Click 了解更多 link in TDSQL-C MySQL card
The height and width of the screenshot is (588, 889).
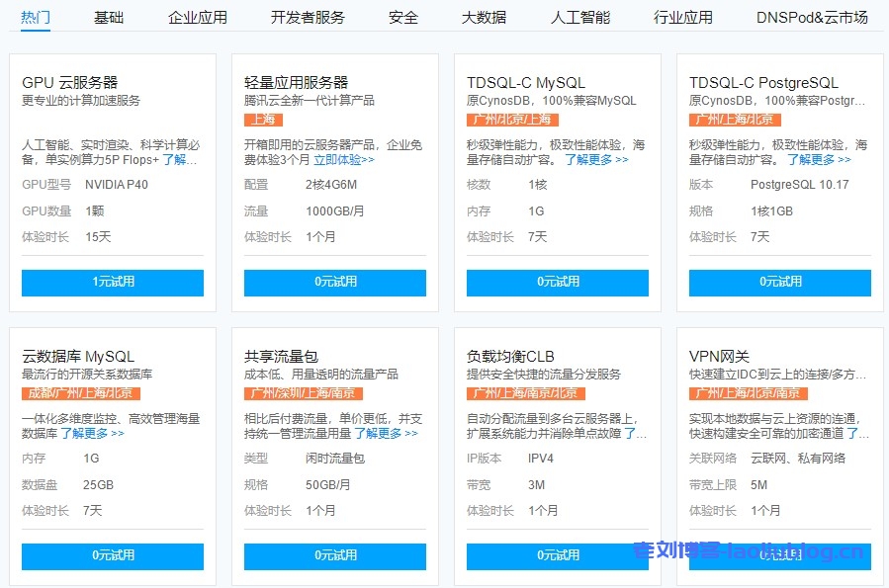click(595, 159)
